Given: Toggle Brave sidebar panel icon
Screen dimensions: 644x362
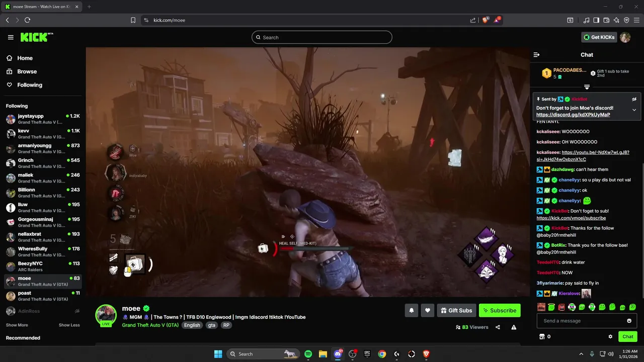Looking at the screenshot, I should point(596,20).
